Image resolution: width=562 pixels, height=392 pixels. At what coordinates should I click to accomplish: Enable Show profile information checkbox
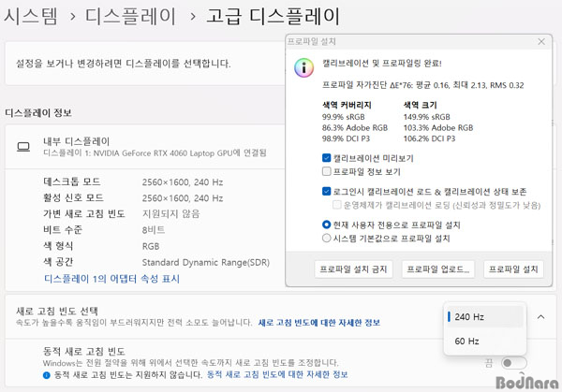coord(326,171)
